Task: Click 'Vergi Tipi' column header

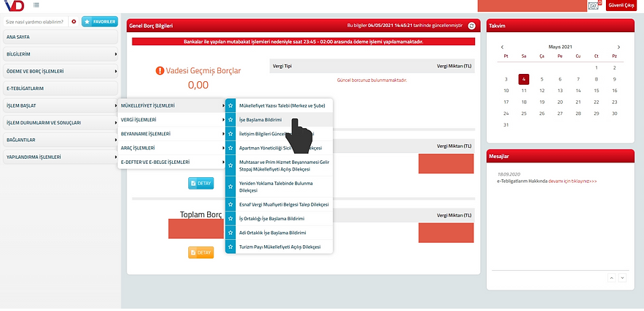Action: (x=282, y=66)
